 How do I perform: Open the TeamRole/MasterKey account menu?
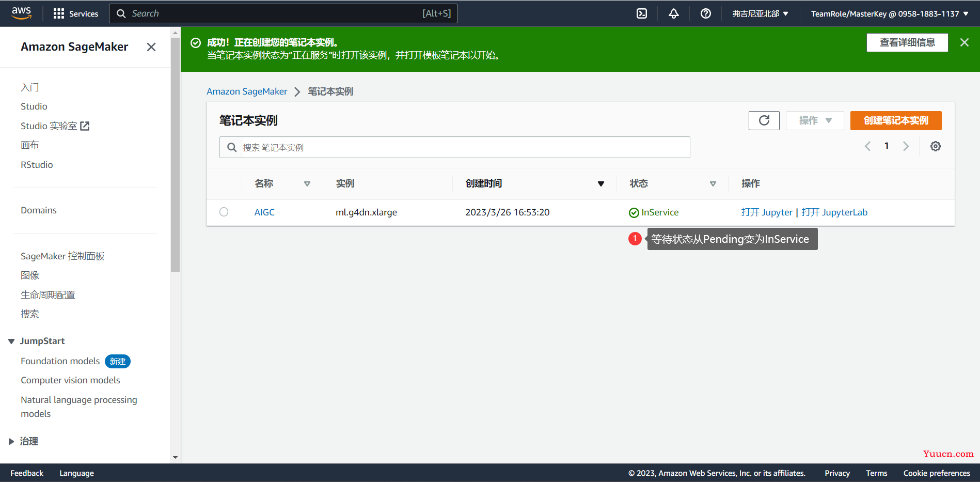890,13
